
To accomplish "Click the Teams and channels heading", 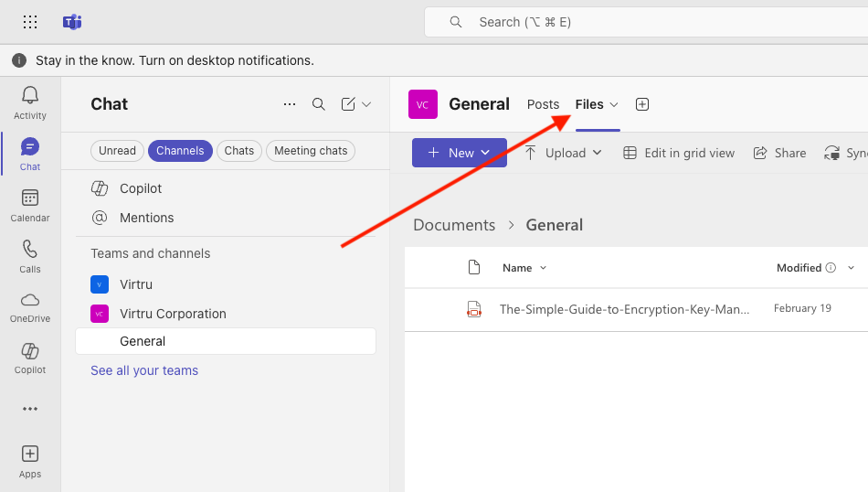I will [151, 253].
